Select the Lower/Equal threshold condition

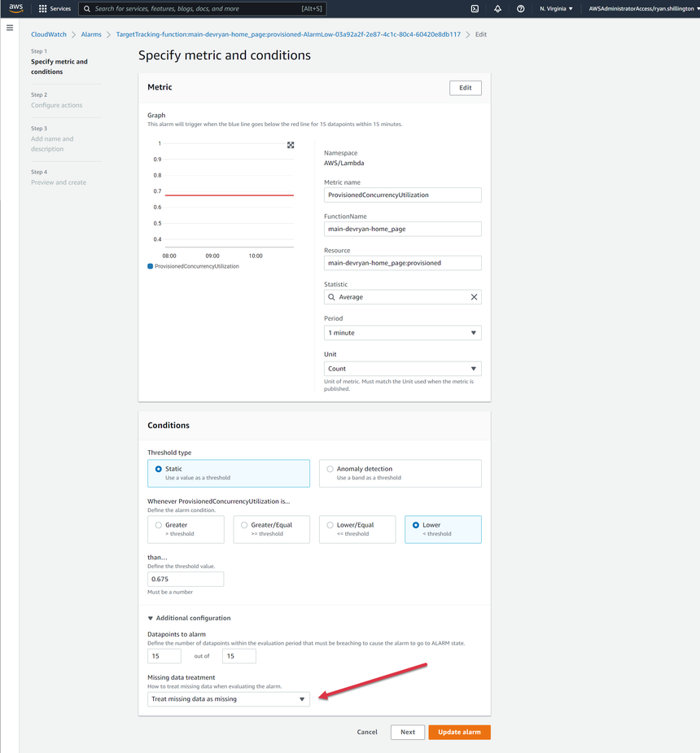click(x=330, y=525)
